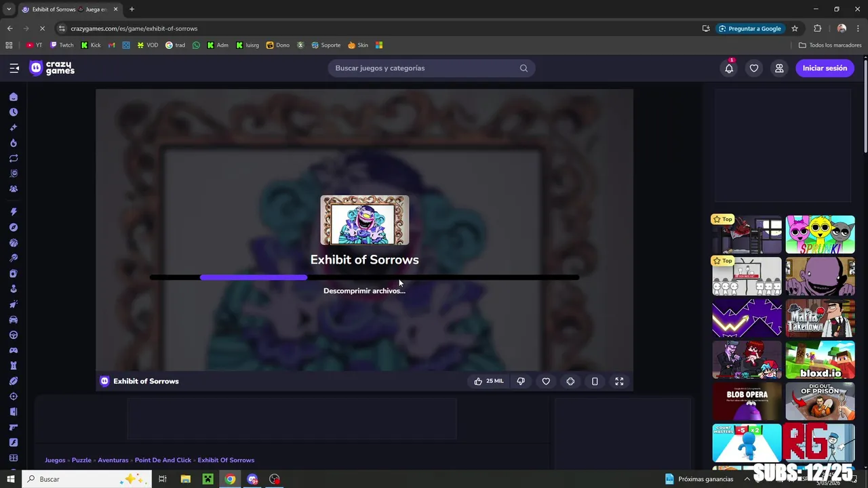
Task: Open the Windows Start menu
Action: tap(10, 479)
